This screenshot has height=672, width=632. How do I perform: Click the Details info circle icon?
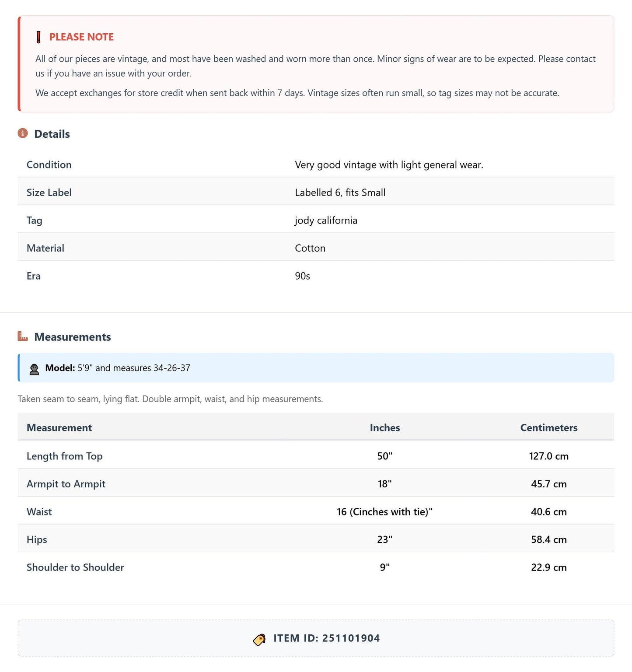click(23, 133)
